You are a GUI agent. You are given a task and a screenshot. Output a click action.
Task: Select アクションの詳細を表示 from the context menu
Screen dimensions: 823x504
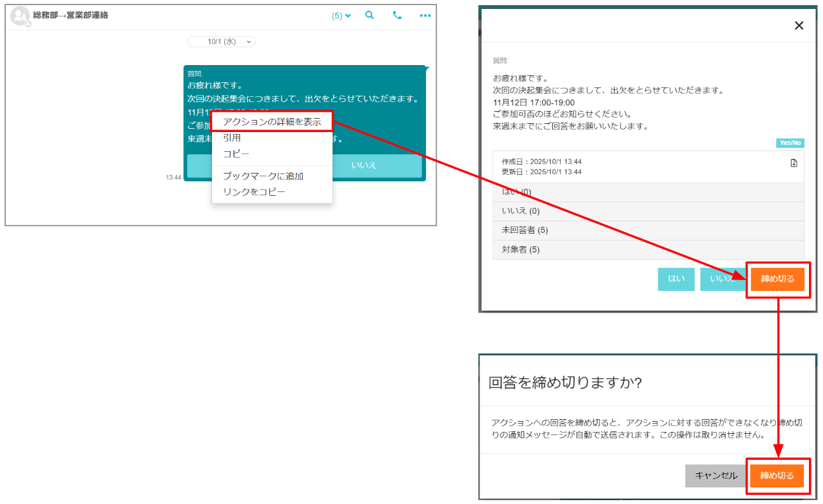pos(272,122)
